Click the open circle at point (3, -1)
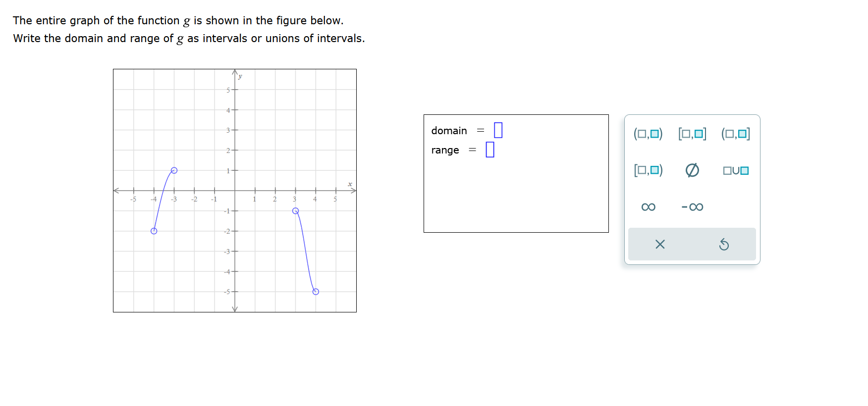The height and width of the screenshot is (406, 868). pos(296,210)
